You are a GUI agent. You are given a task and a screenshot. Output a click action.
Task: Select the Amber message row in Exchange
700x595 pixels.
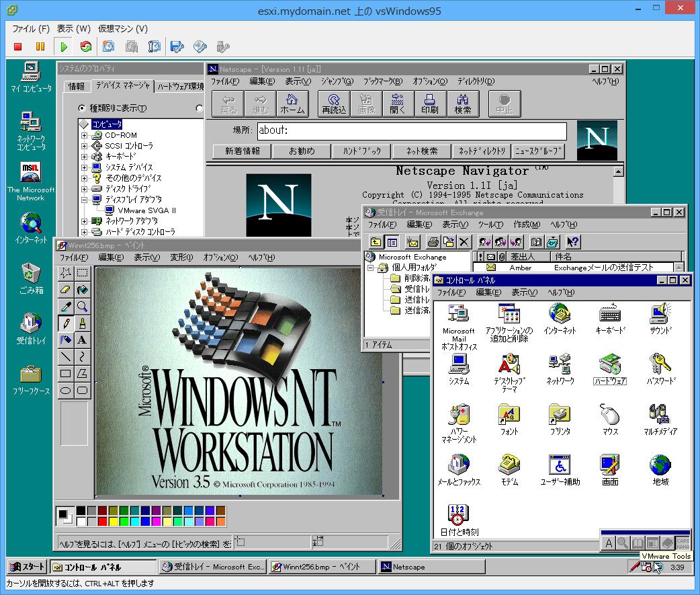coord(572,268)
